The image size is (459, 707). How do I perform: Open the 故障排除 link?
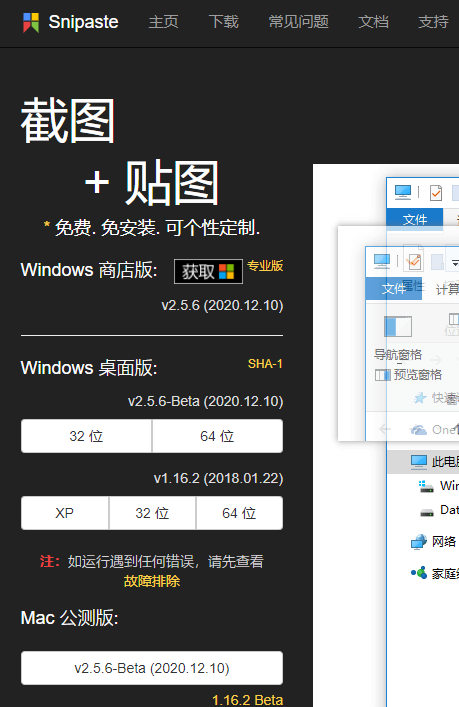152,581
